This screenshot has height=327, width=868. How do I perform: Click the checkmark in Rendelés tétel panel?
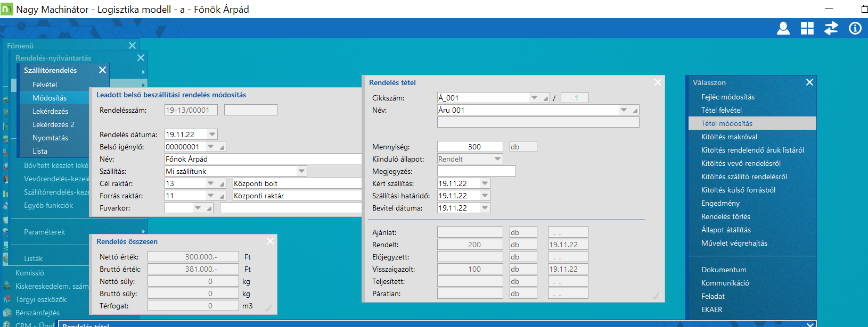[656, 296]
